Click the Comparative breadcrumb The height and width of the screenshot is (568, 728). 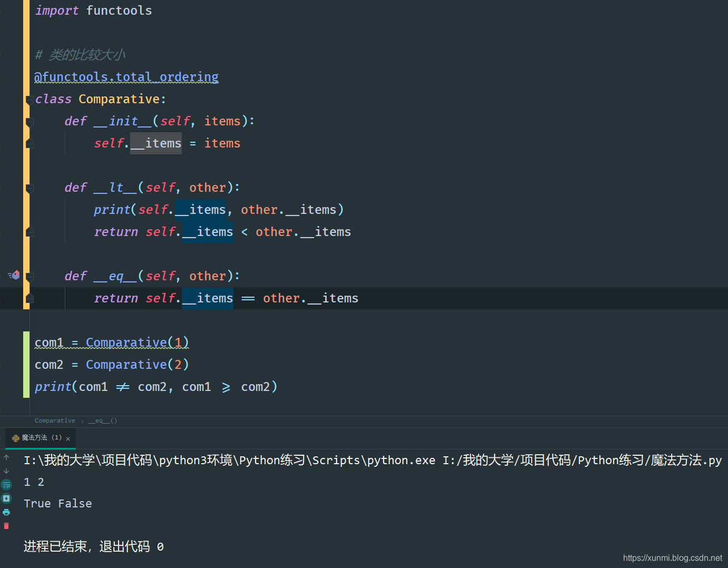(x=55, y=420)
